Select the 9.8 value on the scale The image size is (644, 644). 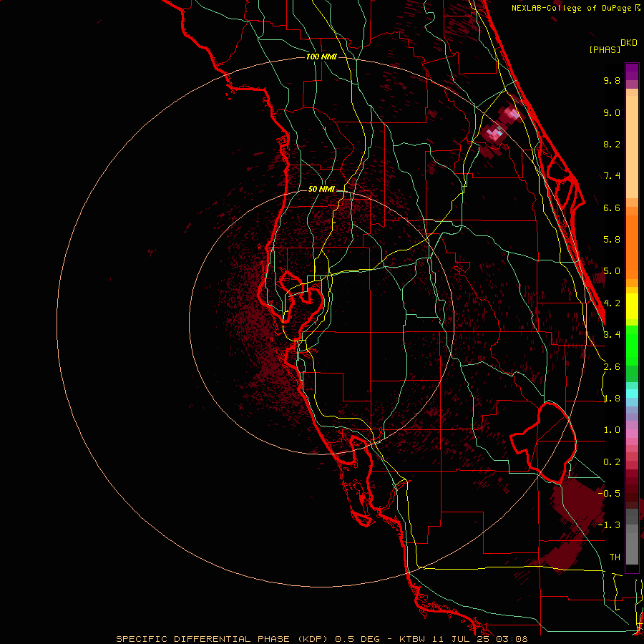612,80
